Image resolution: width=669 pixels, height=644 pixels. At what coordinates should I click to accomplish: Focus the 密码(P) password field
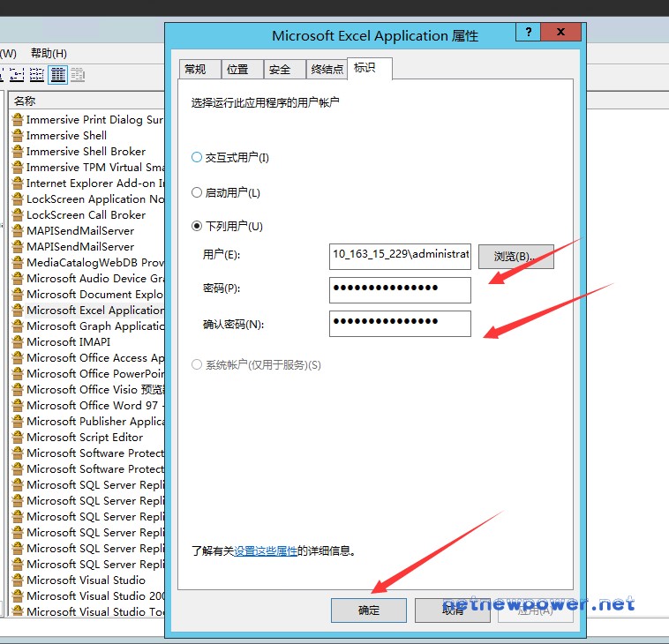coord(400,290)
